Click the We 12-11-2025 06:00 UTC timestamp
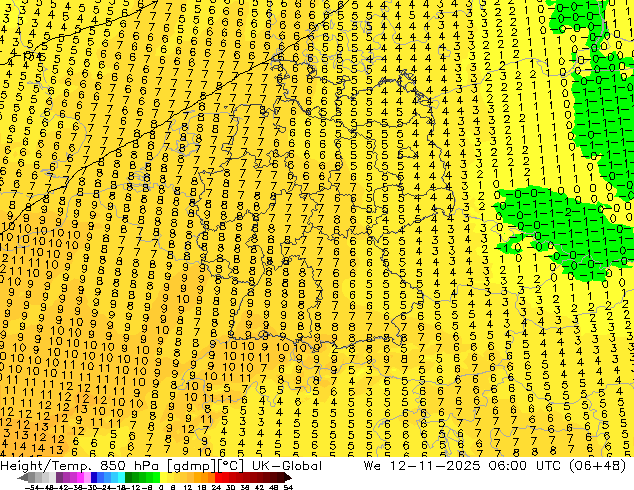The image size is (634, 490). (x=462, y=465)
